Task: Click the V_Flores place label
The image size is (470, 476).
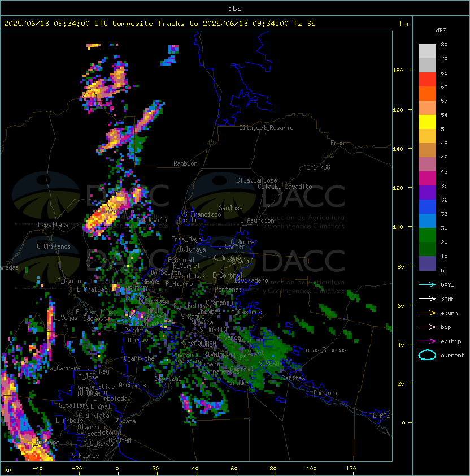Action: pyautogui.click(x=85, y=456)
